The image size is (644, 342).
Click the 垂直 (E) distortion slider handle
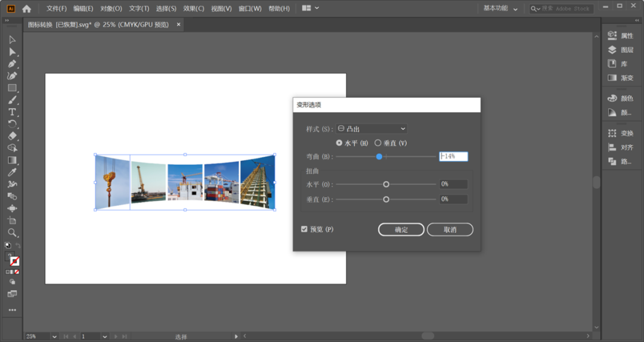pyautogui.click(x=386, y=200)
